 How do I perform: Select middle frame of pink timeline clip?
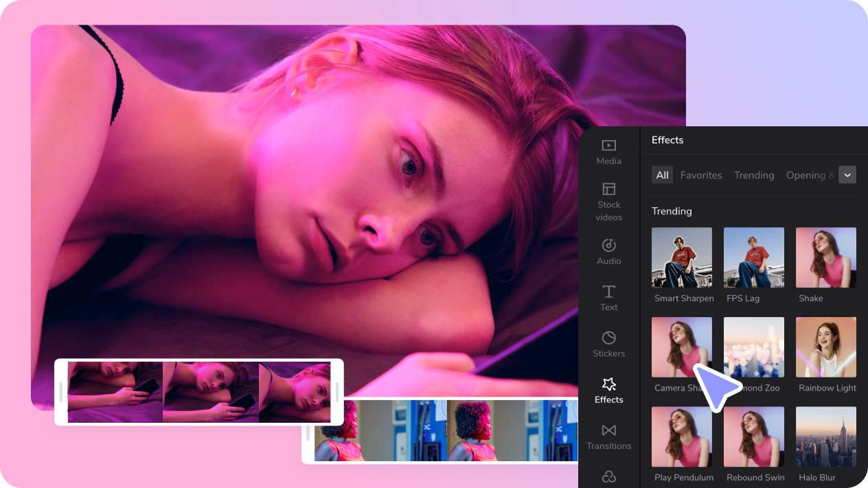click(x=211, y=392)
